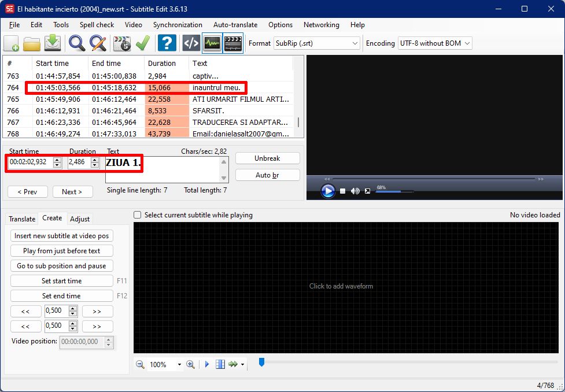Viewport: 565px width, 392px height.
Task: Select subtitle row 763 captiv...
Action: click(149, 76)
